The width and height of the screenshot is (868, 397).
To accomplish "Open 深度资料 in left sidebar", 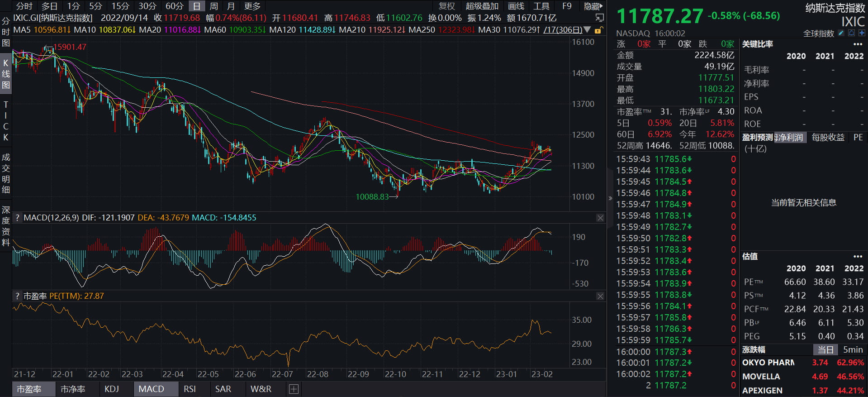I will 6,226.
